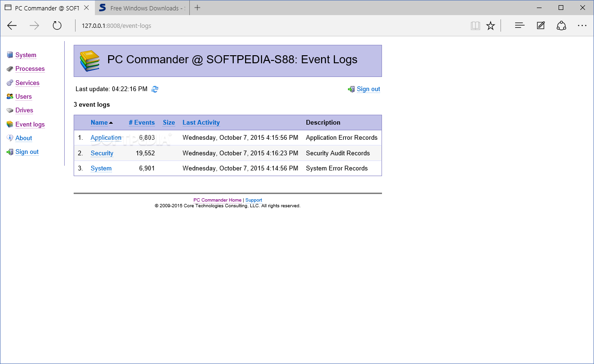Click the '3 event logs' count text
This screenshot has height=364, width=594.
(92, 104)
